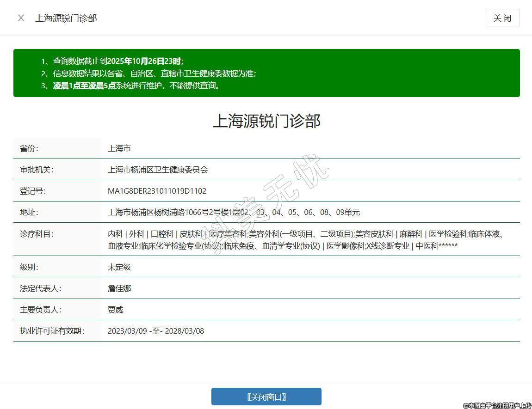The image size is (532, 409).
Task: Click the 上海市杨浦区卫生健康委员会 value
Action: click(158, 170)
